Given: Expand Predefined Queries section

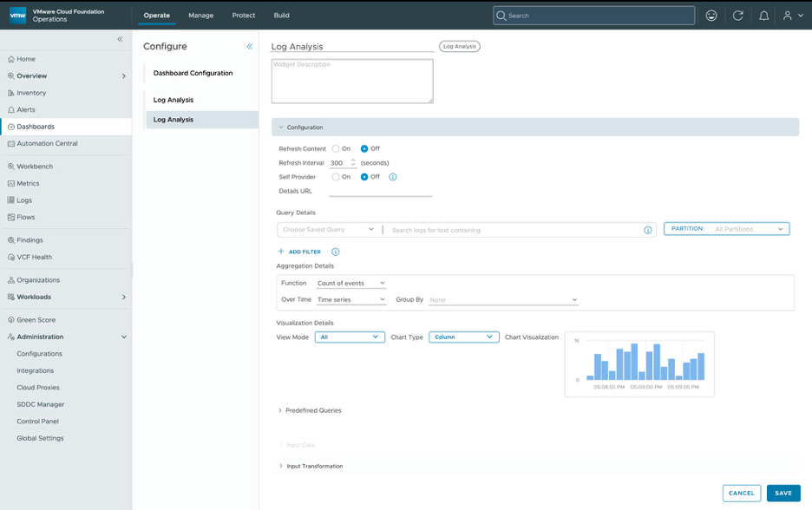Looking at the screenshot, I should tap(310, 410).
